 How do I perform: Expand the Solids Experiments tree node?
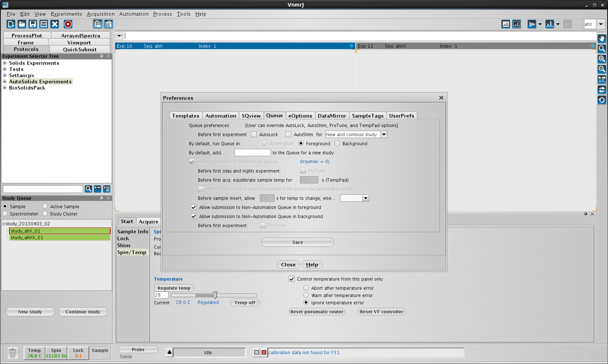tap(5, 63)
